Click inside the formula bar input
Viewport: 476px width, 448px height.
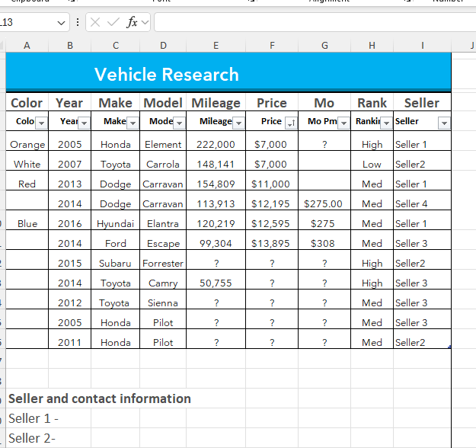pos(315,22)
